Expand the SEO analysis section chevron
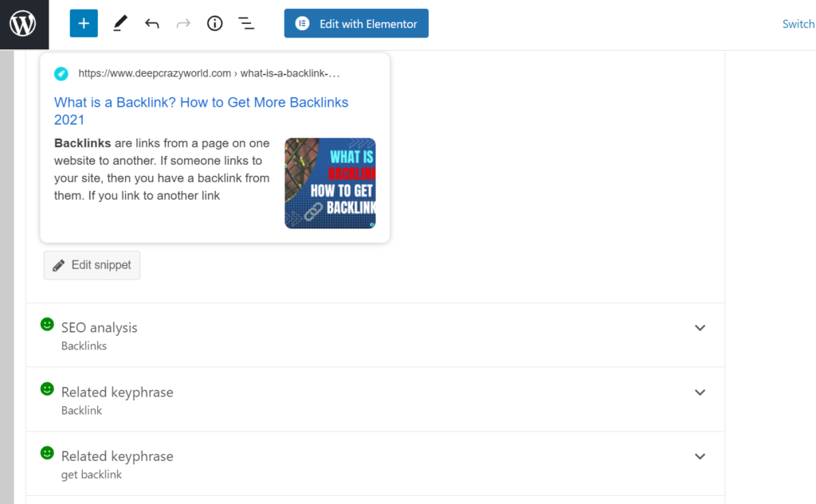Image resolution: width=816 pixels, height=504 pixels. 700,328
